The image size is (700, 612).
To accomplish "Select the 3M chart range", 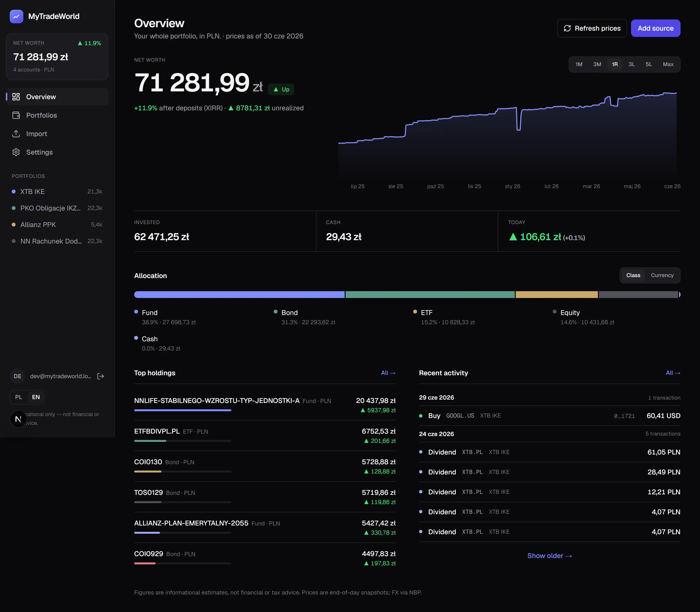I will [597, 64].
